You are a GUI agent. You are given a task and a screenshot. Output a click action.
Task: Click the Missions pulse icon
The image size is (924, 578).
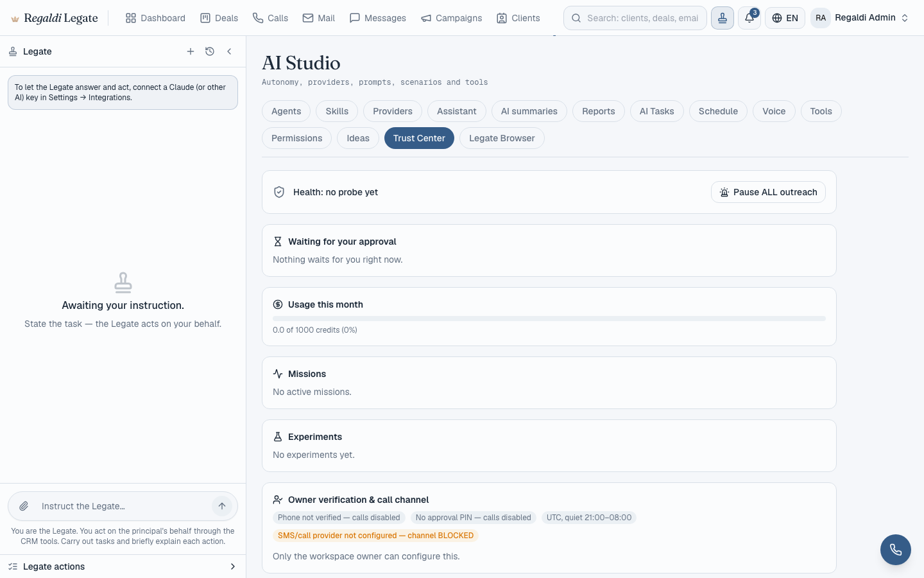pos(278,374)
